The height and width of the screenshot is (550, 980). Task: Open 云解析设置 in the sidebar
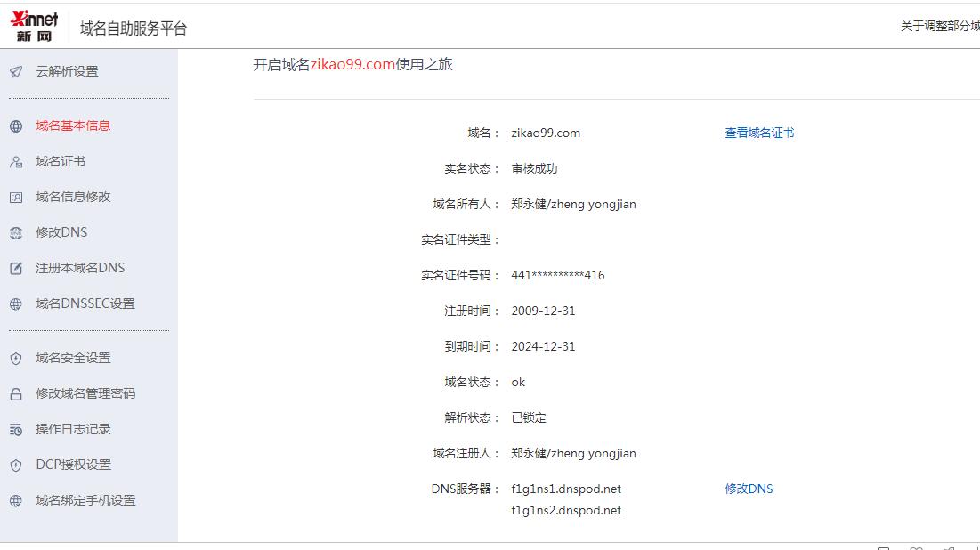67,71
